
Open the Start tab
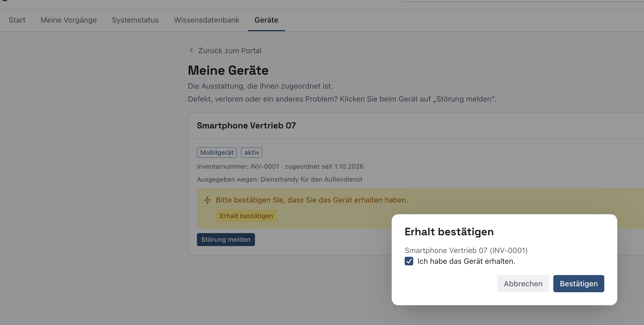(17, 20)
